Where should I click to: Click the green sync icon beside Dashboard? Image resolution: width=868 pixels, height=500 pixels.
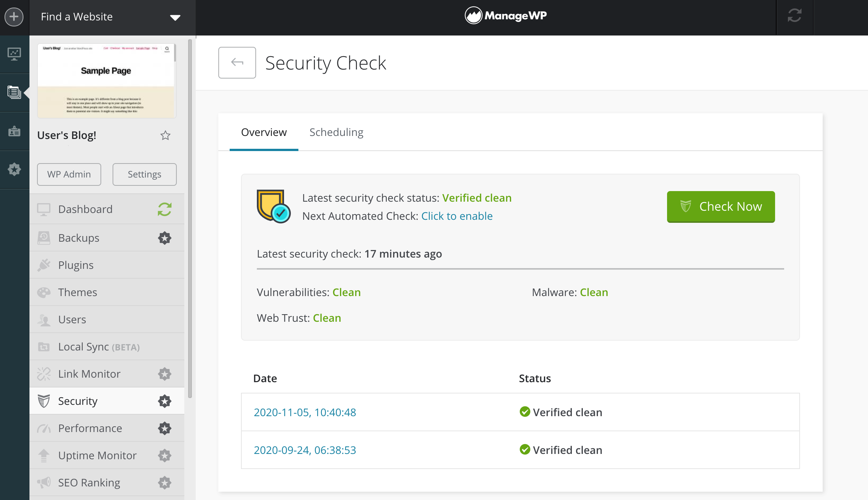coord(164,209)
